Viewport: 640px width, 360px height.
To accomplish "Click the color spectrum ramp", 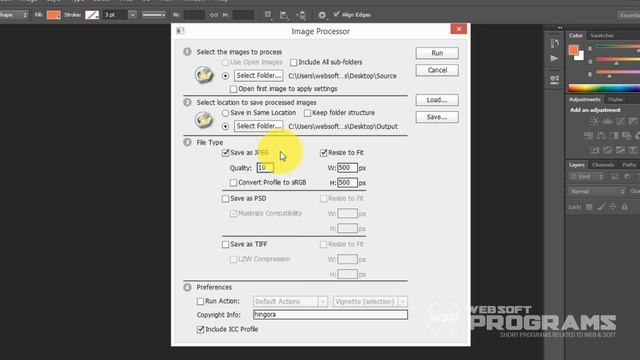I will (x=604, y=88).
